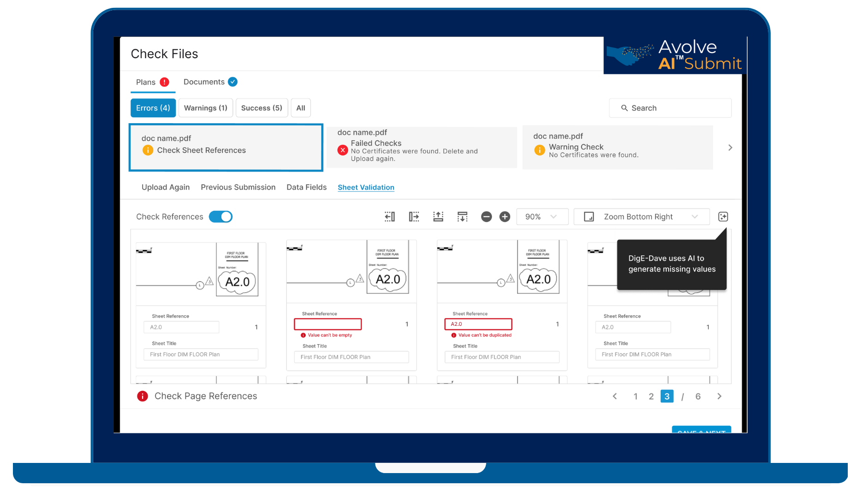This screenshot has width=857, height=504.
Task: Click the align bottom edge toolbar icon
Action: click(462, 217)
